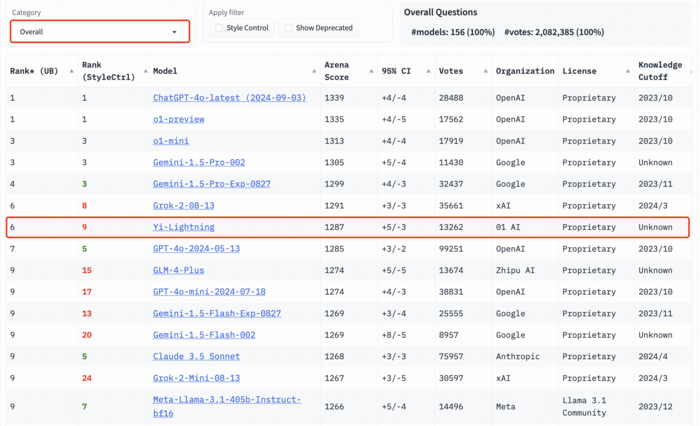This screenshot has height=426, width=700.
Task: Click Organization column sort arrow
Action: [x=554, y=71]
